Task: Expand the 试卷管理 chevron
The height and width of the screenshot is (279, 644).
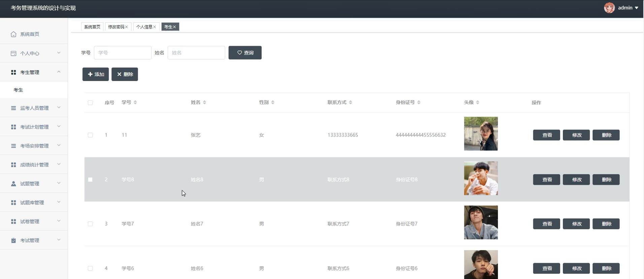Action: (x=59, y=221)
